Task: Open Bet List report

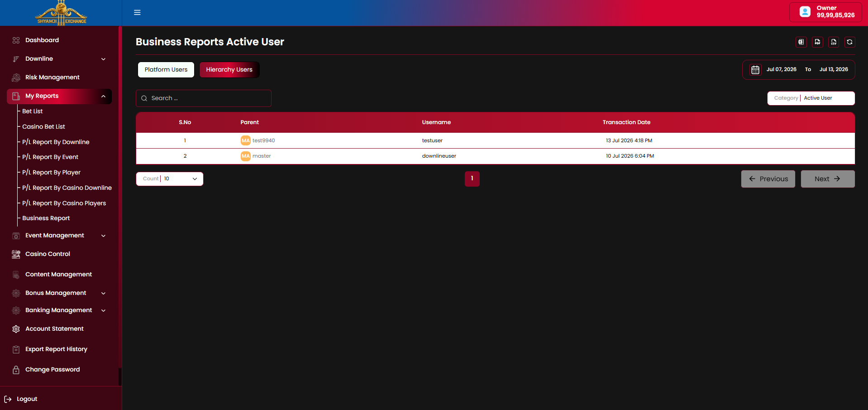Action: coord(32,111)
